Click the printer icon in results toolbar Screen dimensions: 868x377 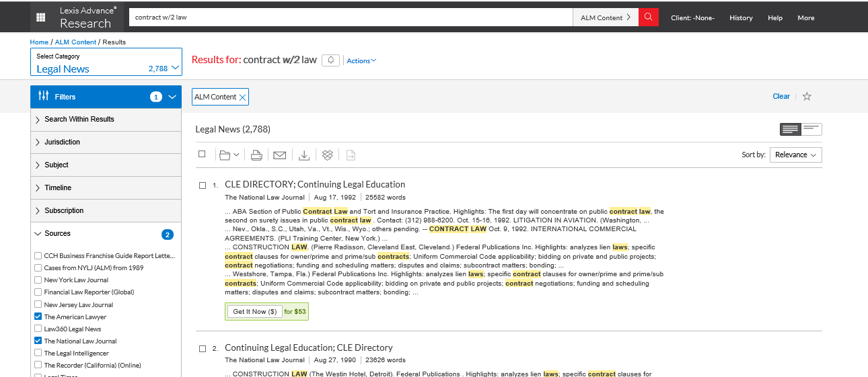[256, 155]
